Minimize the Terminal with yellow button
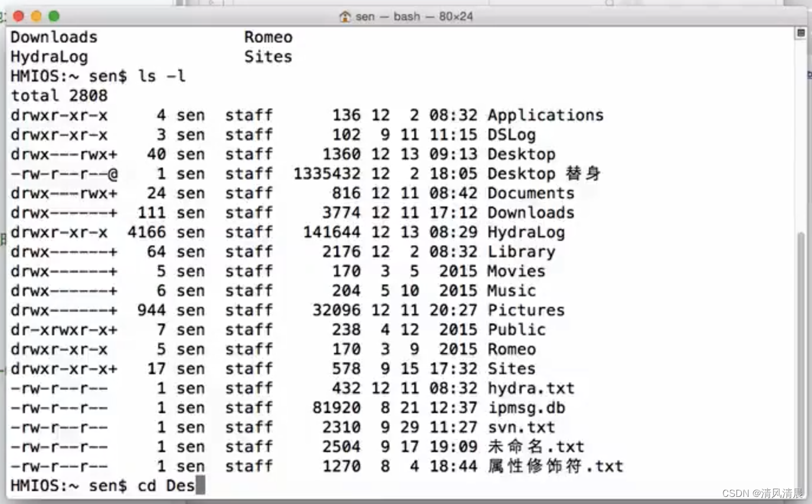812x504 pixels. [36, 17]
